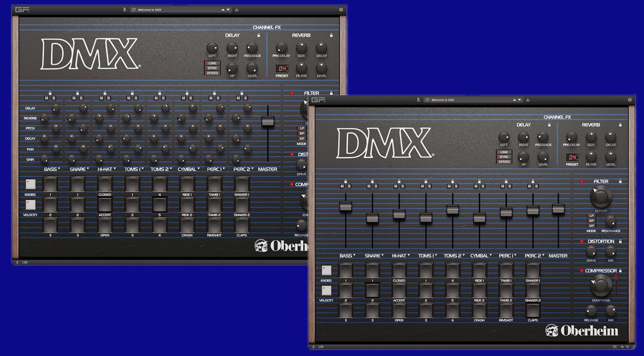
Task: Click the filter CUTOFF knob, front window
Action: click(601, 196)
